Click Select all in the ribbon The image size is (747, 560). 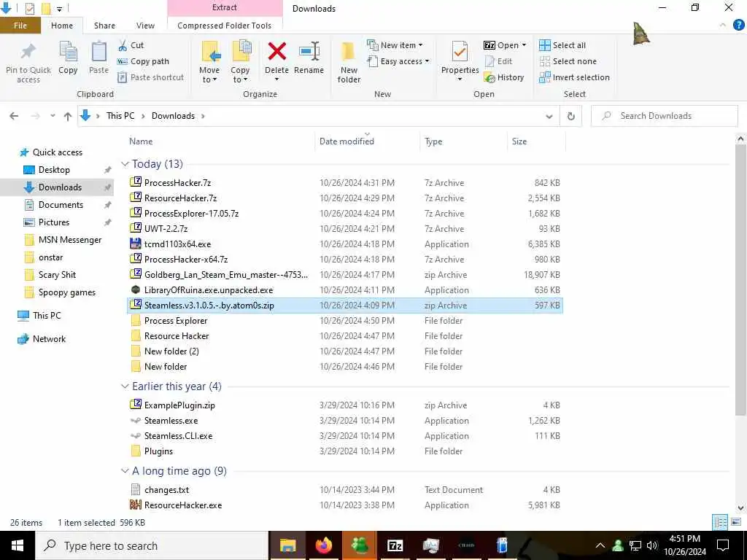562,45
